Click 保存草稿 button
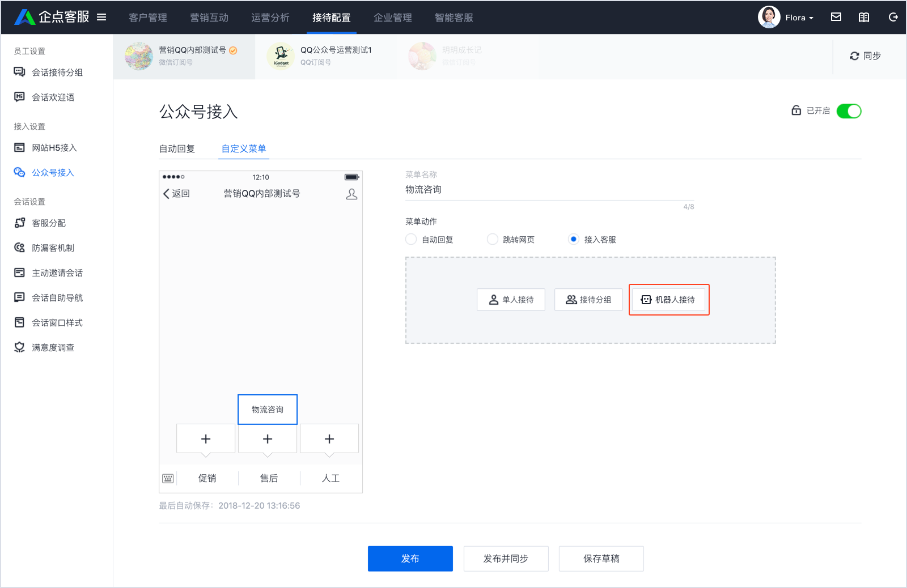Image resolution: width=907 pixels, height=588 pixels. click(601, 559)
